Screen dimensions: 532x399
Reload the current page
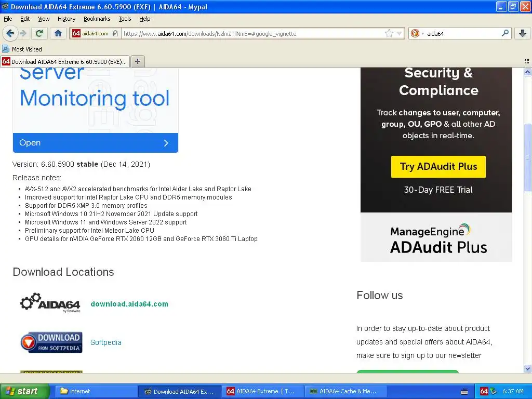coord(39,33)
